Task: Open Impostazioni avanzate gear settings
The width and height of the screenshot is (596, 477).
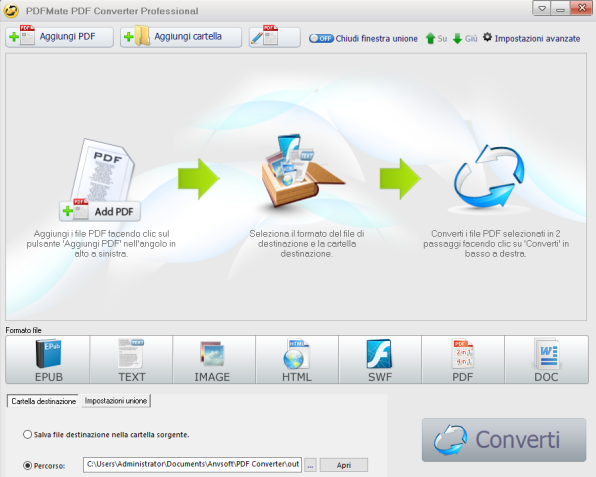Action: [531, 38]
